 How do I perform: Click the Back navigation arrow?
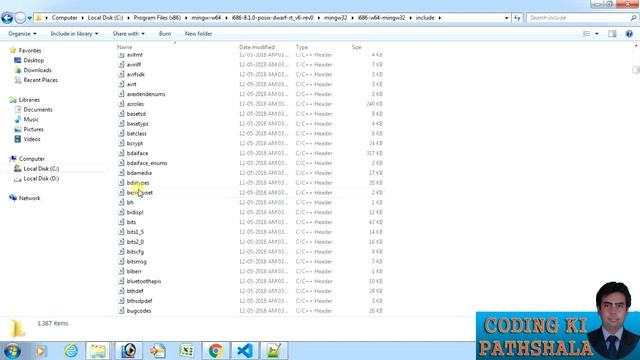click(x=7, y=18)
